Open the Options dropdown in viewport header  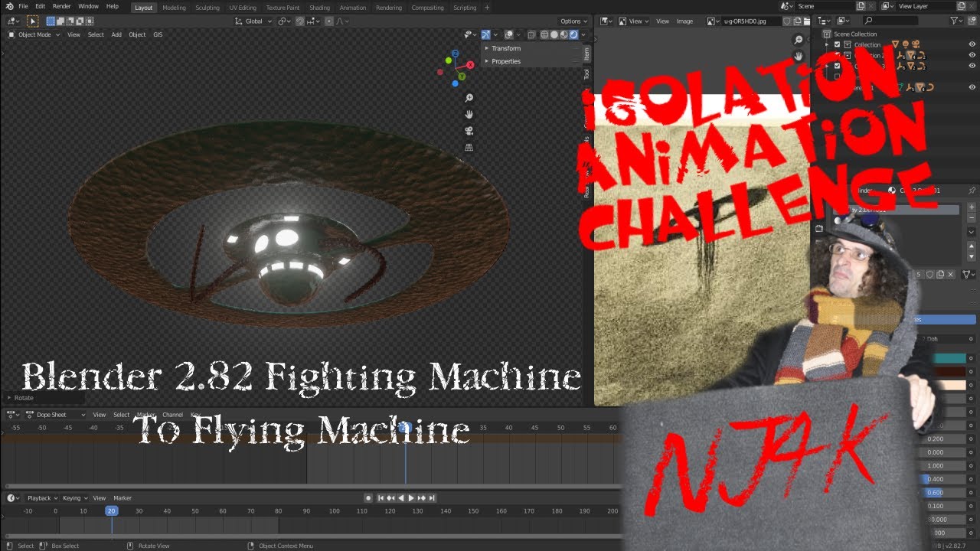coord(573,21)
